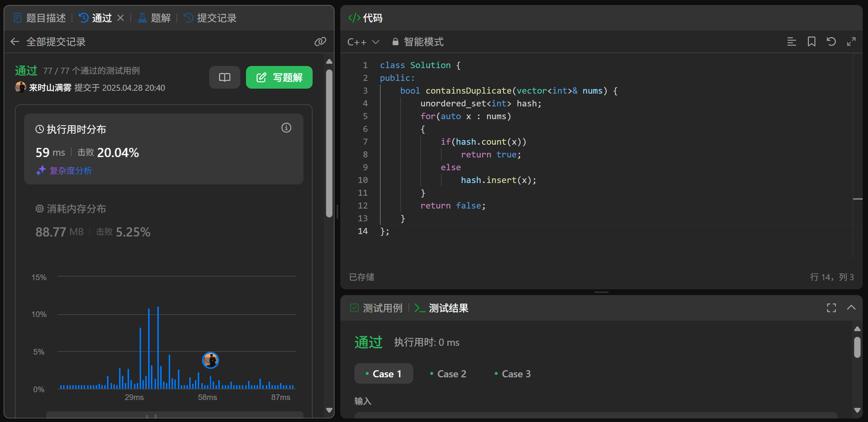Switch to the Case 3 test case
This screenshot has width=868, height=422.
coord(513,374)
